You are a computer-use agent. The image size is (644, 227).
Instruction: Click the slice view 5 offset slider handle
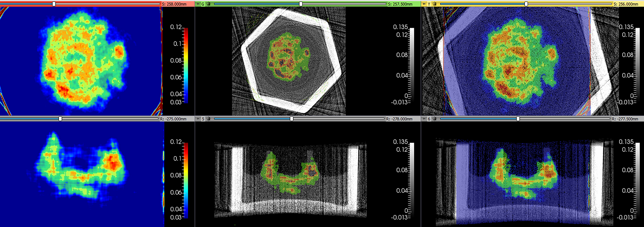pos(292,119)
